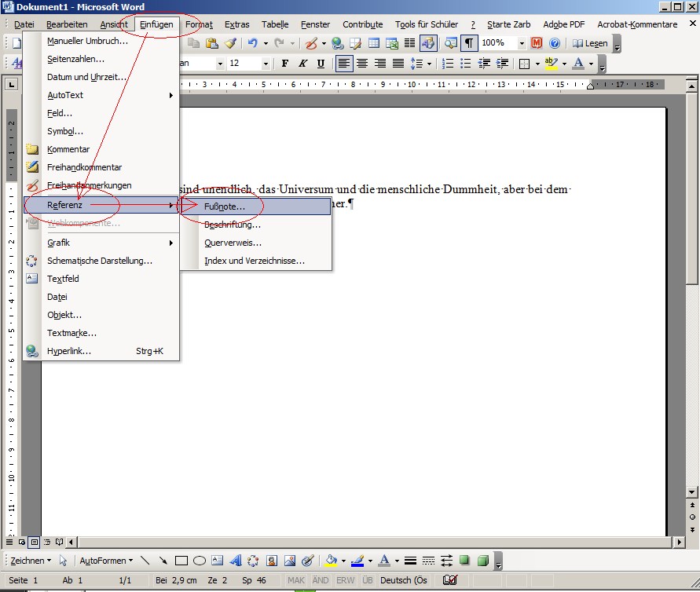The image size is (700, 592).
Task: Open the font size 12 dropdown
Action: pyautogui.click(x=266, y=64)
